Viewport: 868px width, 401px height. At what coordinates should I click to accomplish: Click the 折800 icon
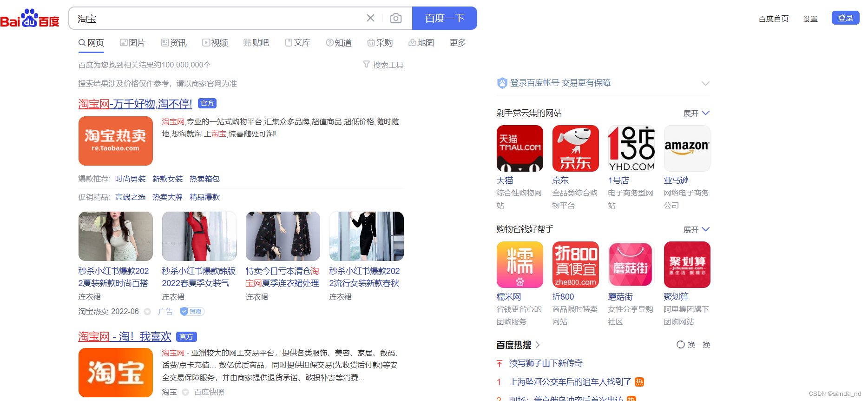click(576, 265)
